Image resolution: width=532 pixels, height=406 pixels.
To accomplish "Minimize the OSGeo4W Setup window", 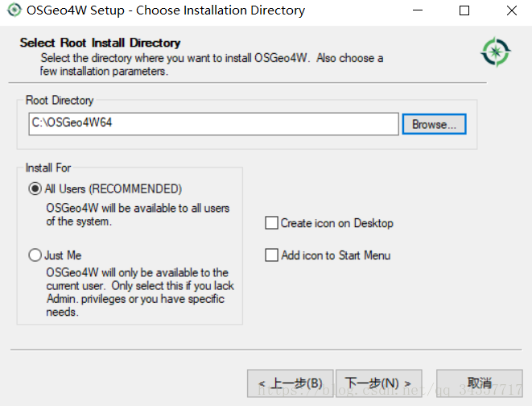I will point(418,10).
